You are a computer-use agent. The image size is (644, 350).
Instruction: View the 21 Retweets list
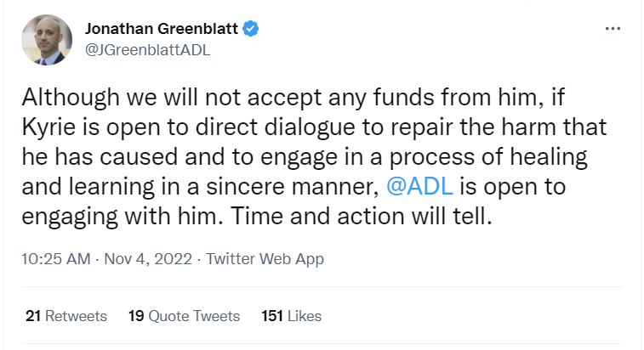click(x=66, y=316)
